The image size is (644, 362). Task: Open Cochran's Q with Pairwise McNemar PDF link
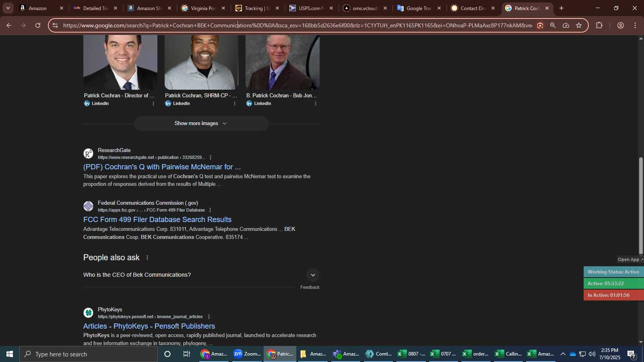coord(162,167)
